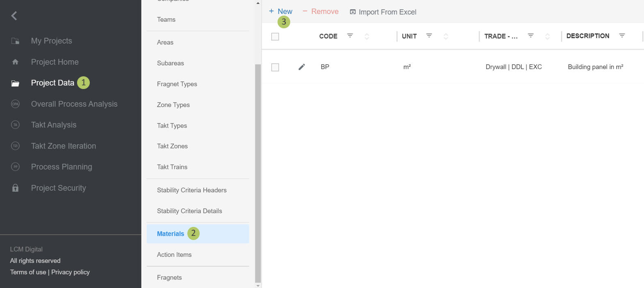Open Takt Analysis in the sidebar
644x288 pixels.
pos(53,125)
